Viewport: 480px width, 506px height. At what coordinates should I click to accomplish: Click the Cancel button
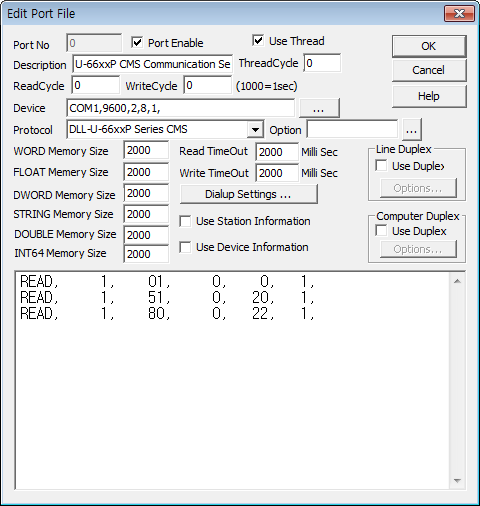pyautogui.click(x=429, y=70)
